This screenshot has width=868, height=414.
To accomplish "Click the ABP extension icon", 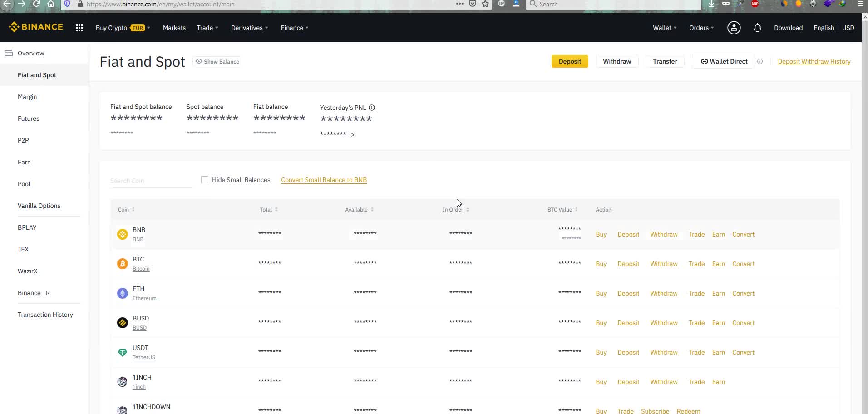I will click(x=755, y=4).
